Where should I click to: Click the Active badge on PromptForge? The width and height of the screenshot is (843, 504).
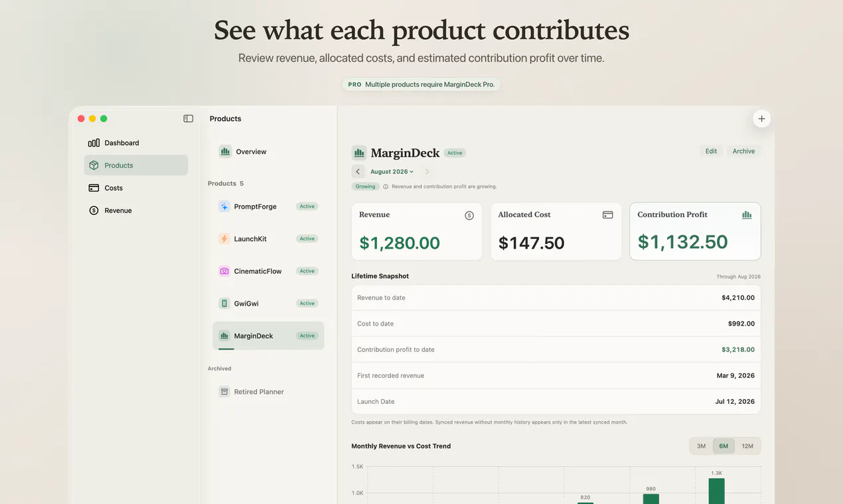(307, 206)
